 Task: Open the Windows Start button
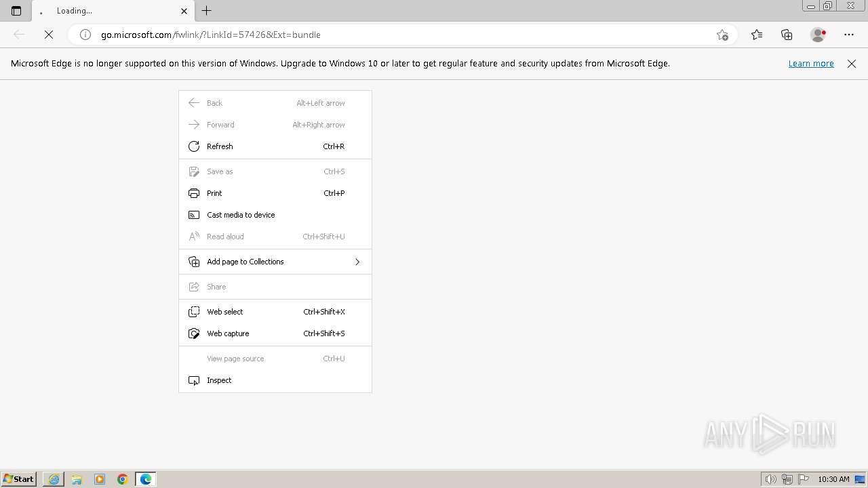point(19,479)
